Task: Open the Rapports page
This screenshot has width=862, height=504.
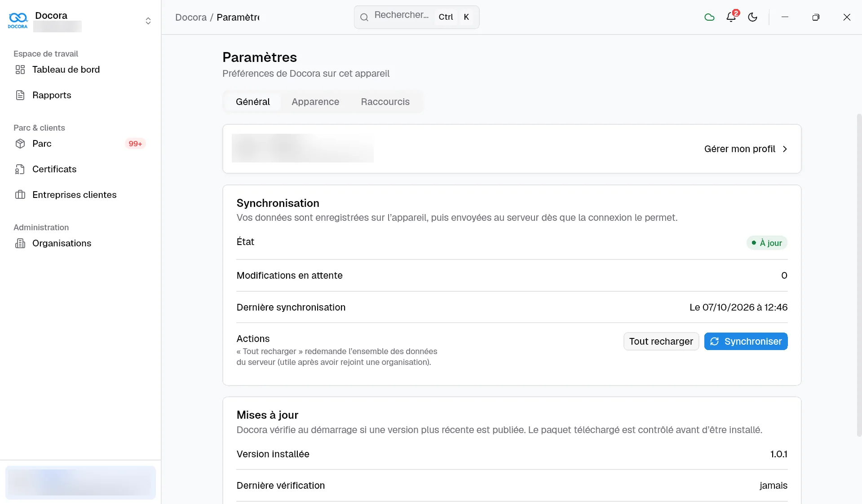Action: point(80,95)
